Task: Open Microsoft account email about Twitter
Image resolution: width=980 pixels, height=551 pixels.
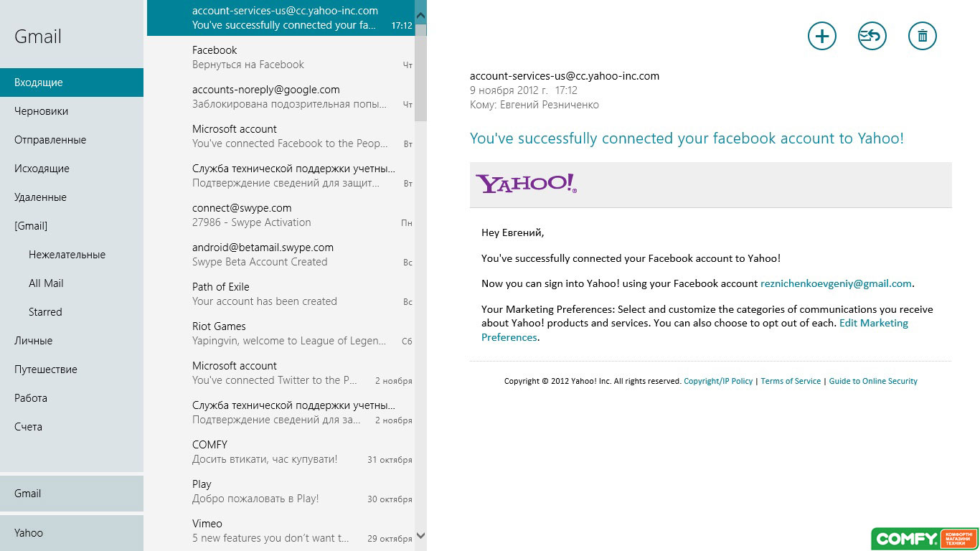Action: [281, 373]
